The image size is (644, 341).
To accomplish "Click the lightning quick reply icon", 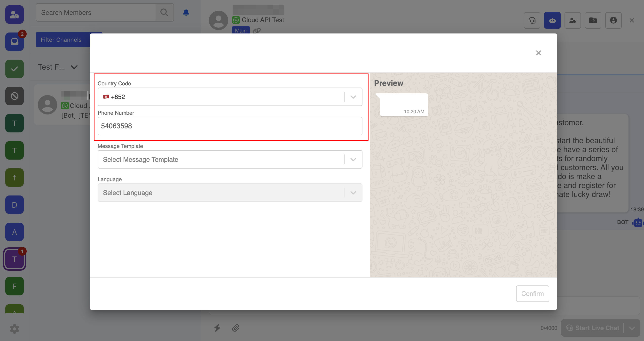I will (217, 328).
